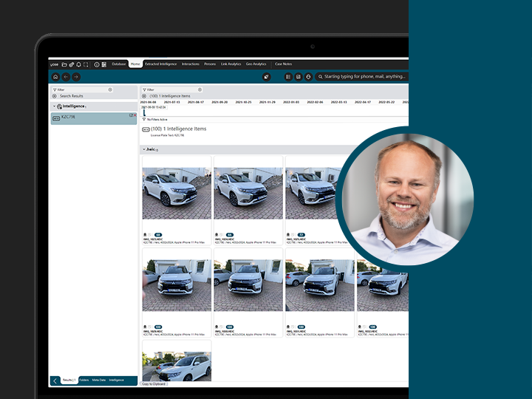Focus the main panel Filter input
532x399 pixels.
tap(172, 89)
